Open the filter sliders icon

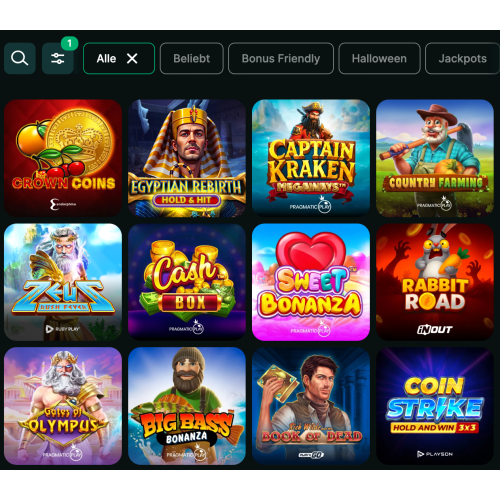click(x=58, y=58)
